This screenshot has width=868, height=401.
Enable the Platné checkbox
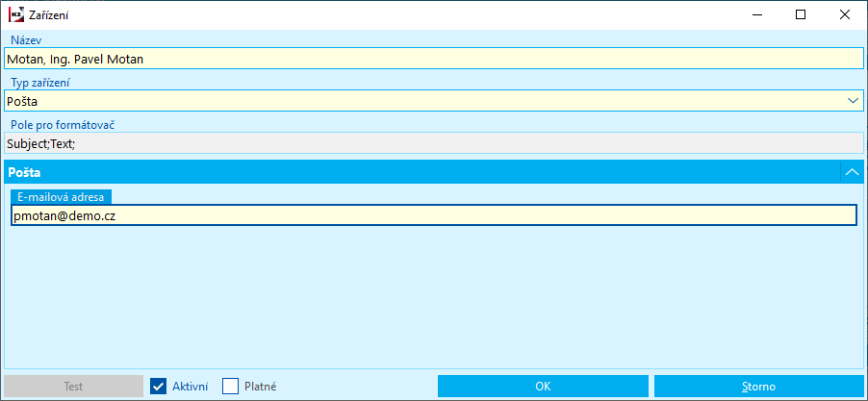230,386
